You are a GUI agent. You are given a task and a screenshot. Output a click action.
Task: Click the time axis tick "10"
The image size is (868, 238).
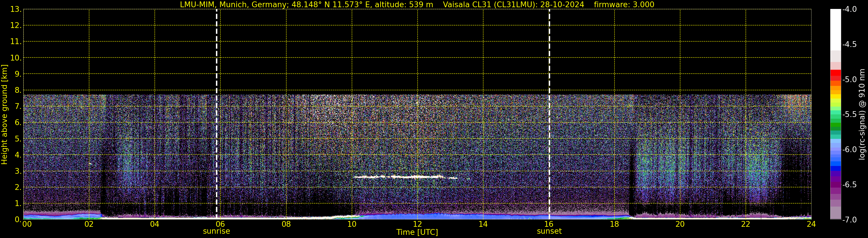point(352,224)
